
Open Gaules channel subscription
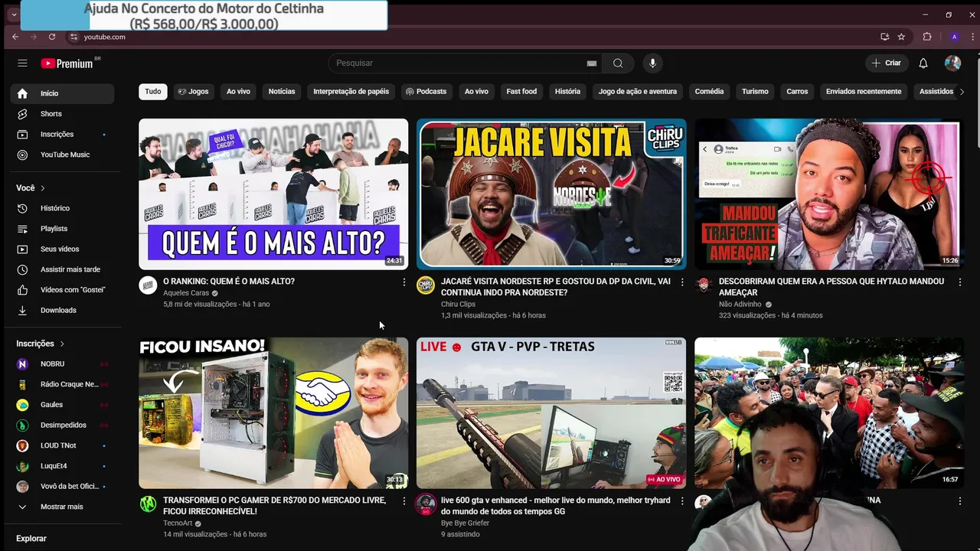(63, 405)
